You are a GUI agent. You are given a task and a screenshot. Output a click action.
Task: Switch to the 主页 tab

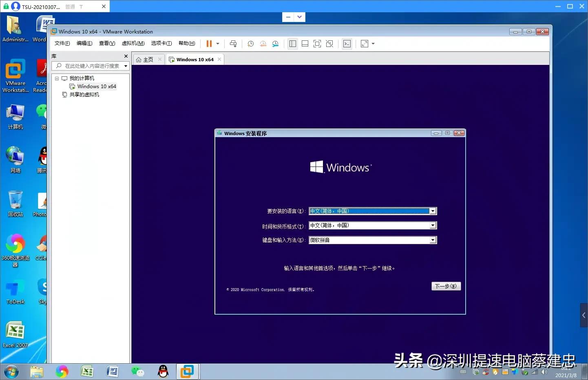point(145,60)
